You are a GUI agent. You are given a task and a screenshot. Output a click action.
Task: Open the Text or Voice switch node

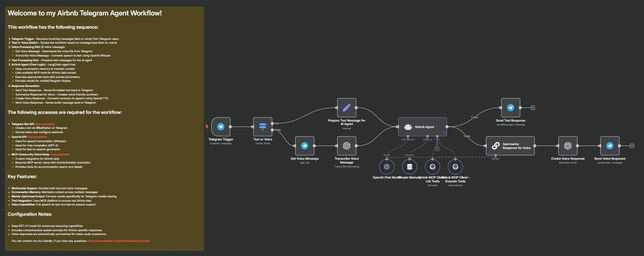(x=263, y=127)
